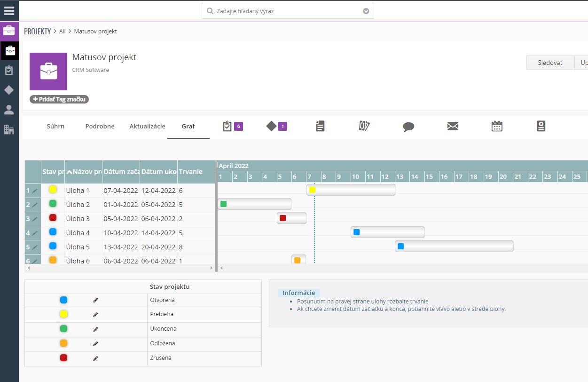588x382 pixels.
Task: Select end date 12-04-2022 of Úloha 1
Action: pos(159,191)
